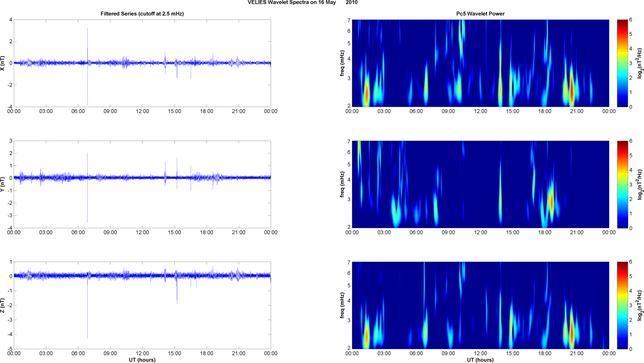This screenshot has height=363, width=644.
Task: Click the middle spectrogram's color bar
Action: click(622, 184)
